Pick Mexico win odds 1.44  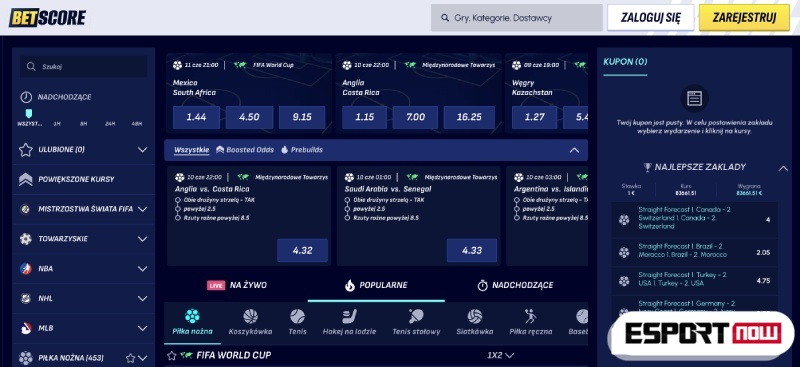coord(196,117)
